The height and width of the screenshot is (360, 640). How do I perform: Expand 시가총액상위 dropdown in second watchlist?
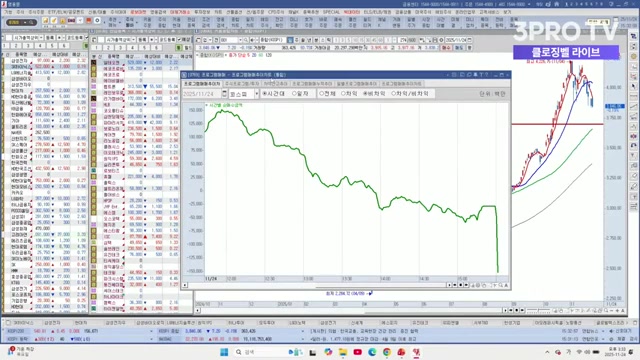click(133, 40)
